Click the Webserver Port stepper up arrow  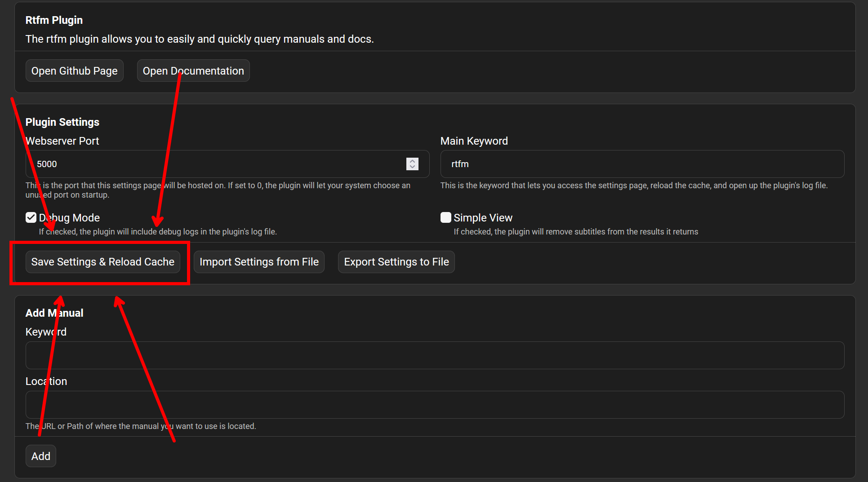point(412,161)
